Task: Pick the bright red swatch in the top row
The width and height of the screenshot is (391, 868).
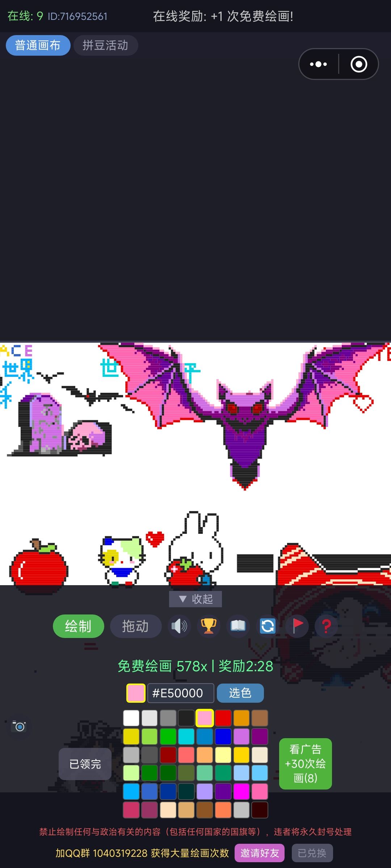Action: click(223, 718)
